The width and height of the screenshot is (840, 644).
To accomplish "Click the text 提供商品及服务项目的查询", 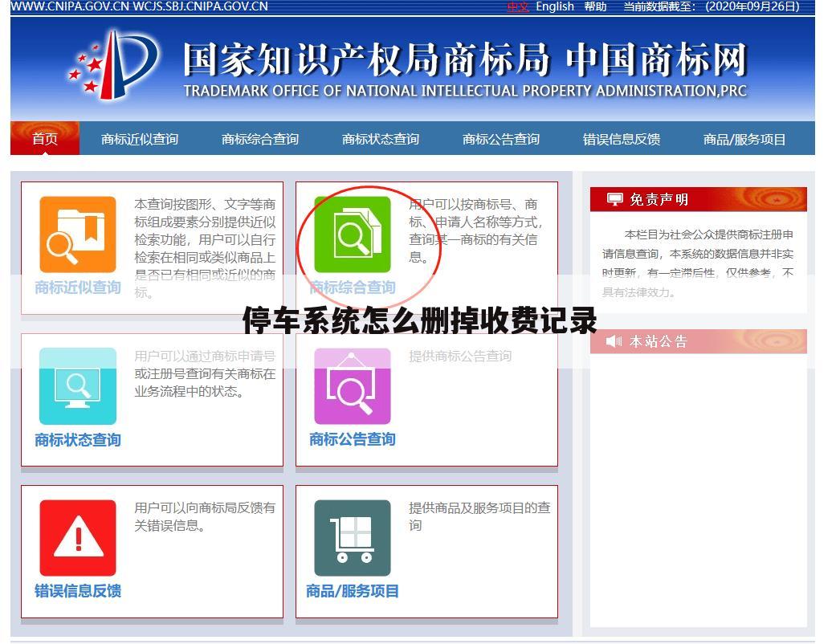I will tap(479, 516).
